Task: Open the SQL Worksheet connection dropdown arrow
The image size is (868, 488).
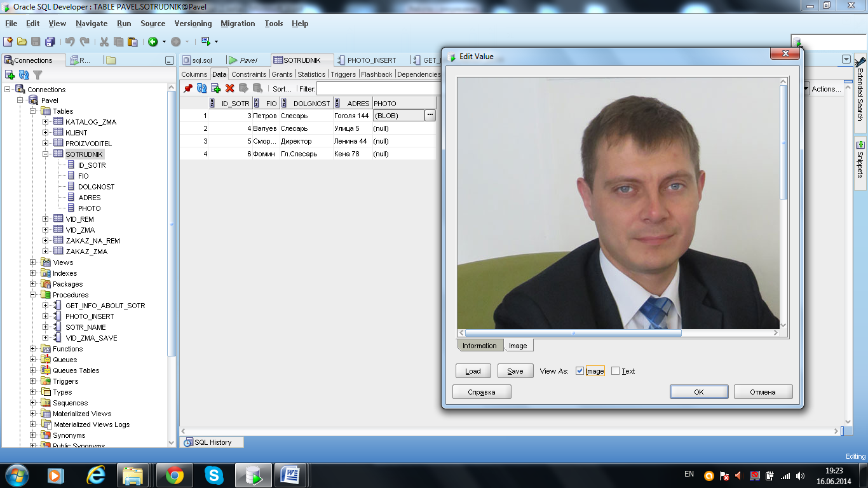Action: (216, 41)
